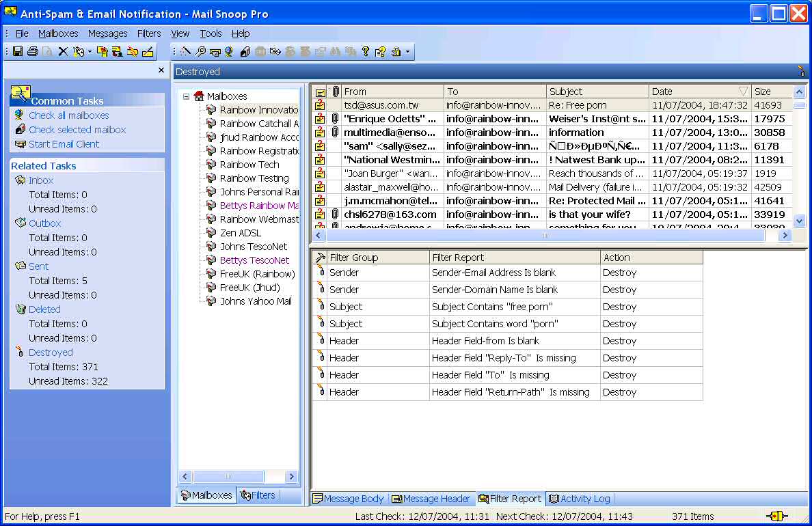Click the paperclip icon on chsl6278@163.com row
This screenshot has height=526, width=812.
(x=335, y=214)
